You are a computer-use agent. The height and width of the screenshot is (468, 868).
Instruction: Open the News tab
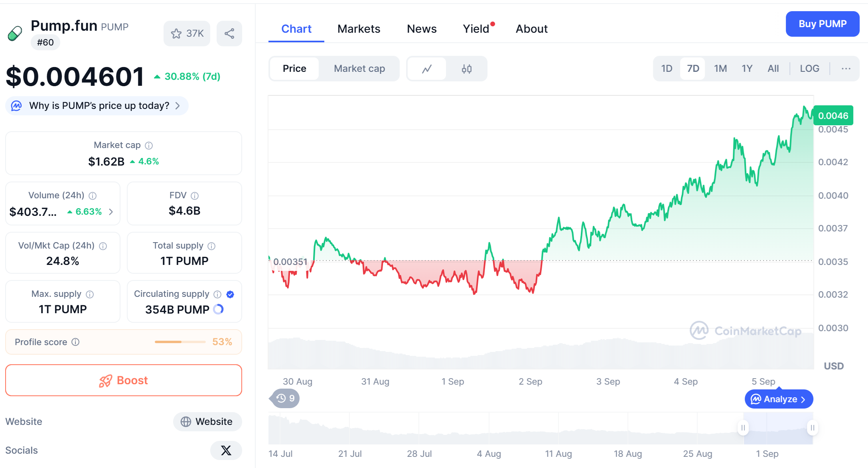click(422, 29)
